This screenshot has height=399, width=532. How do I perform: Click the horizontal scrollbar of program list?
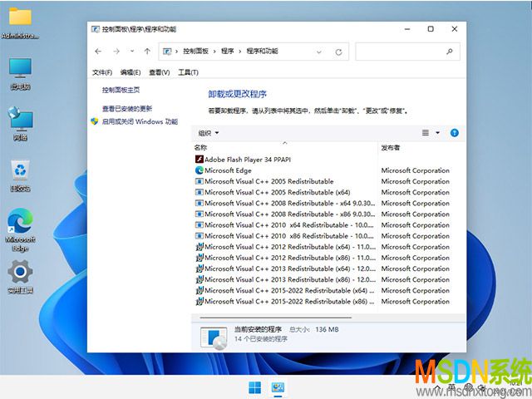[275, 318]
